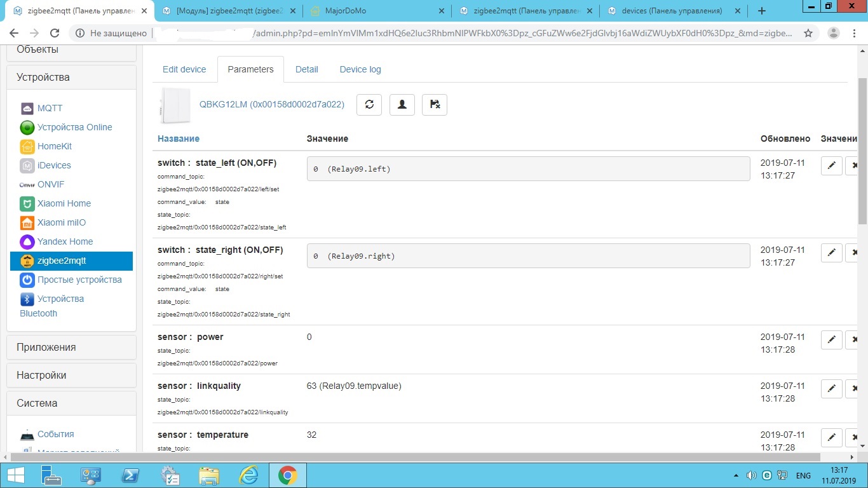Click the volume icon in the system tray

pyautogui.click(x=751, y=475)
